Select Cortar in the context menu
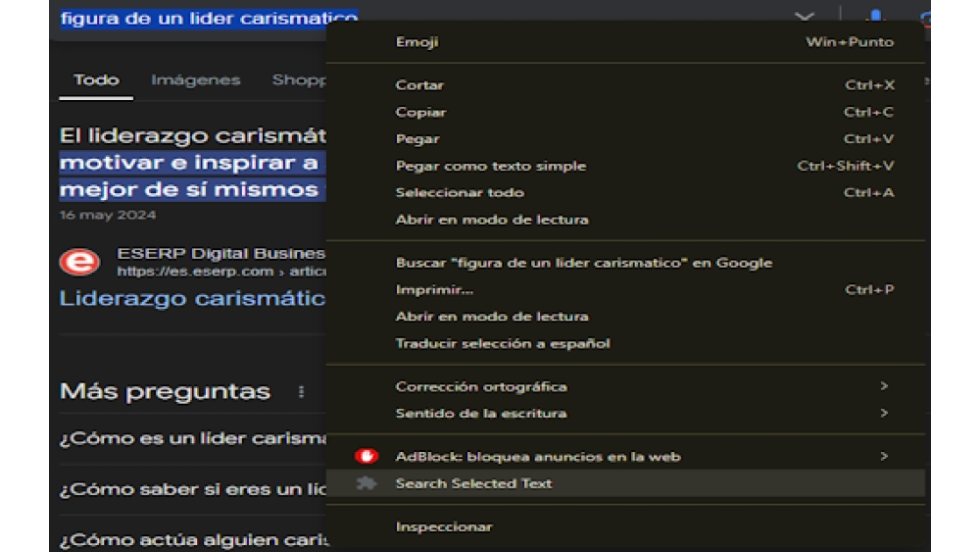Image resolution: width=980 pixels, height=552 pixels. point(625,85)
